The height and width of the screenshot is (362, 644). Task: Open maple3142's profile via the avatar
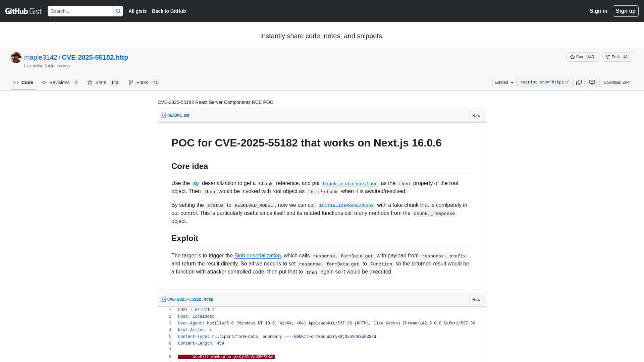tap(16, 57)
